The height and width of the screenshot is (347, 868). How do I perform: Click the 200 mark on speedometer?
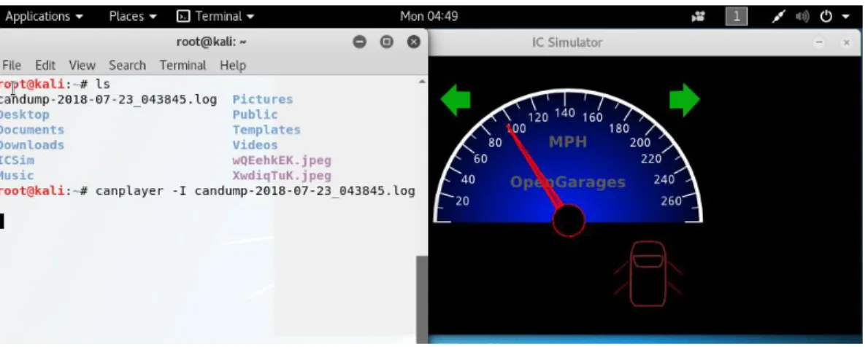(x=640, y=143)
